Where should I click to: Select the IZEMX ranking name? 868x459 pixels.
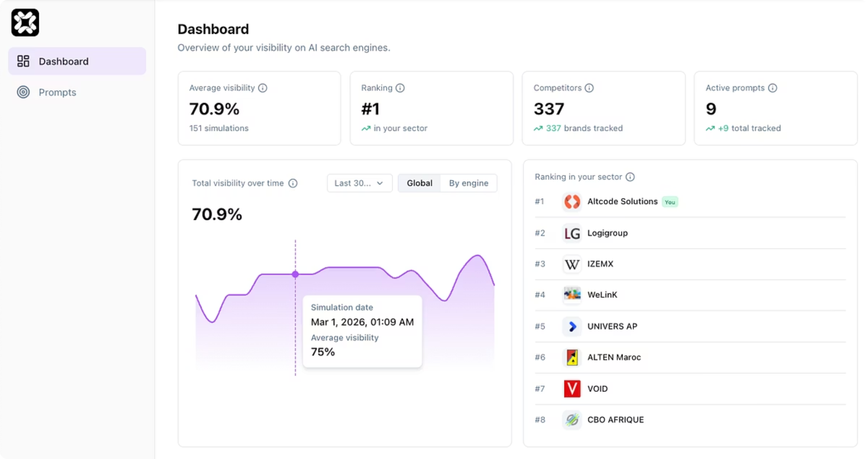click(600, 264)
